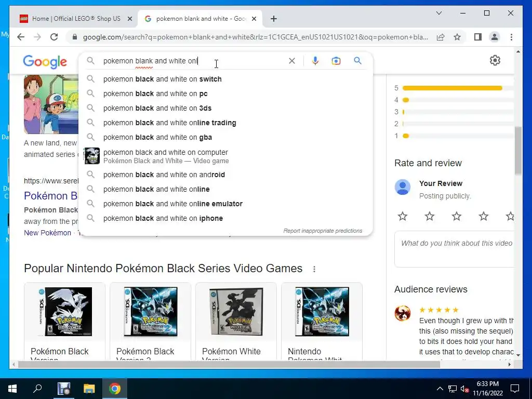This screenshot has width=532, height=399.
Task: Select 'pokemon black and white on computer' suggestion
Action: click(x=225, y=156)
